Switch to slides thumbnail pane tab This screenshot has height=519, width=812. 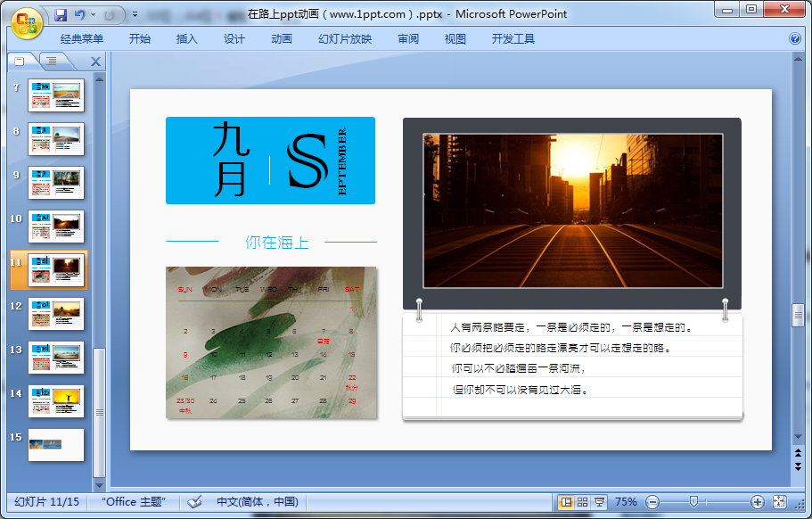20,62
